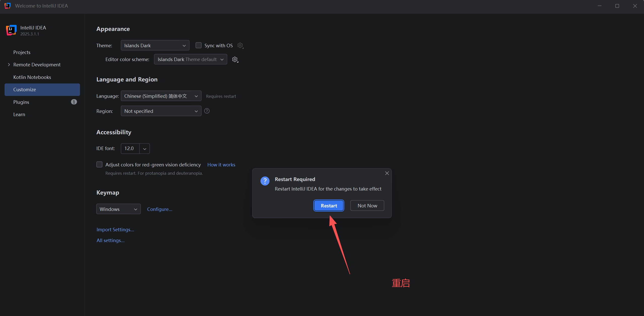Click the Plugins update count badge
Image resolution: width=644 pixels, height=316 pixels.
(74, 102)
